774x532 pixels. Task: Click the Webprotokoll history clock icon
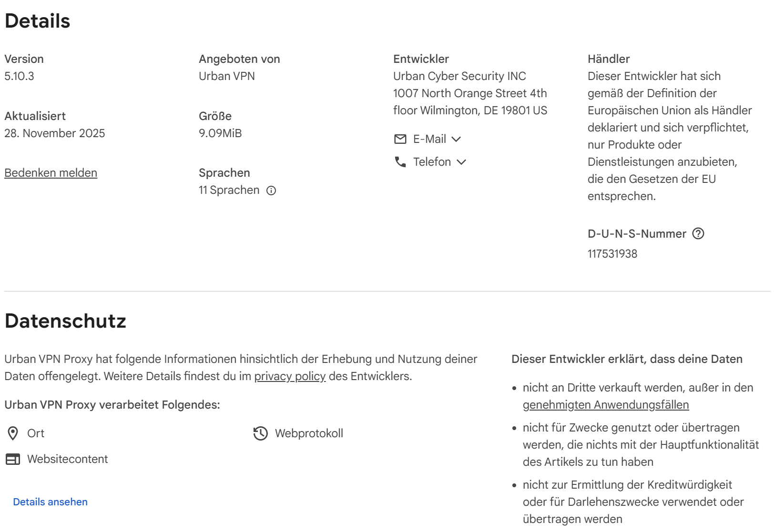tap(261, 433)
